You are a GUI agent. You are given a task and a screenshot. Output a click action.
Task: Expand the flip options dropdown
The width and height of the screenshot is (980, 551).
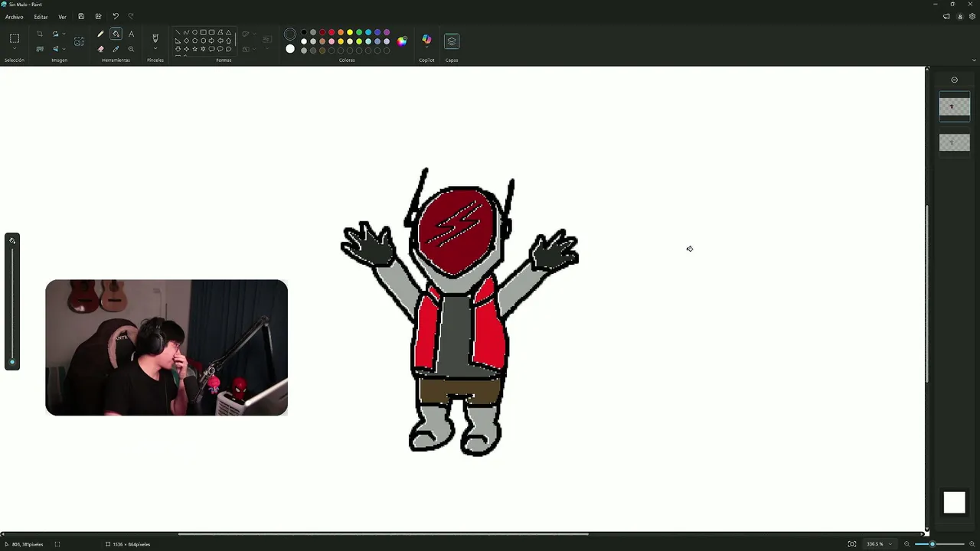point(64,49)
